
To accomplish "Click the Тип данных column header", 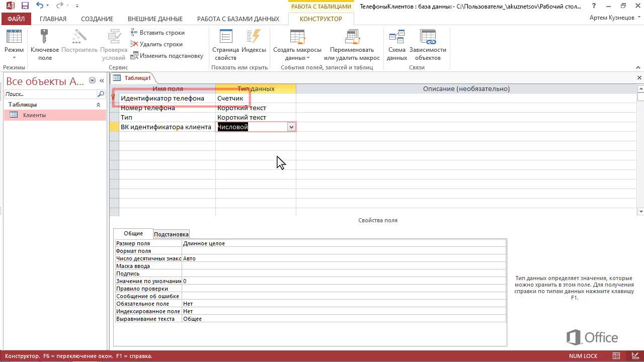I will [256, 88].
